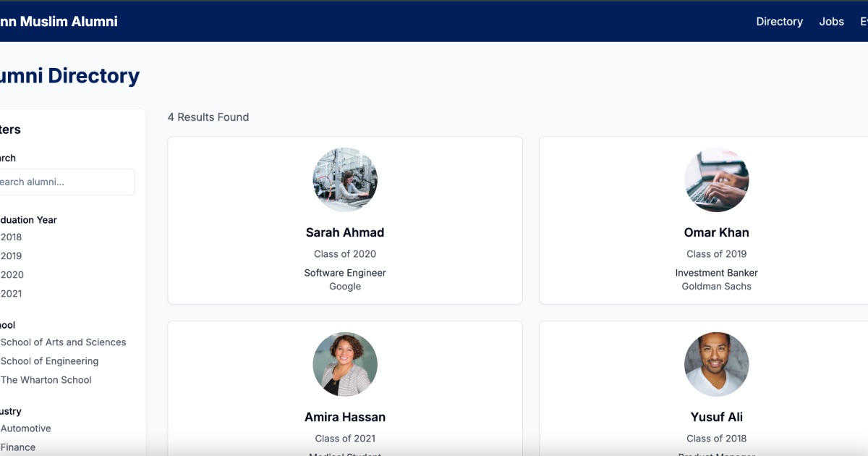Click the alumni search input field
The height and width of the screenshot is (456, 868).
(x=65, y=182)
